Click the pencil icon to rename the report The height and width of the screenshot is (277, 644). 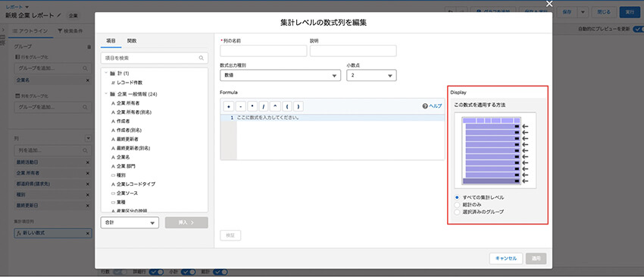(59, 15)
